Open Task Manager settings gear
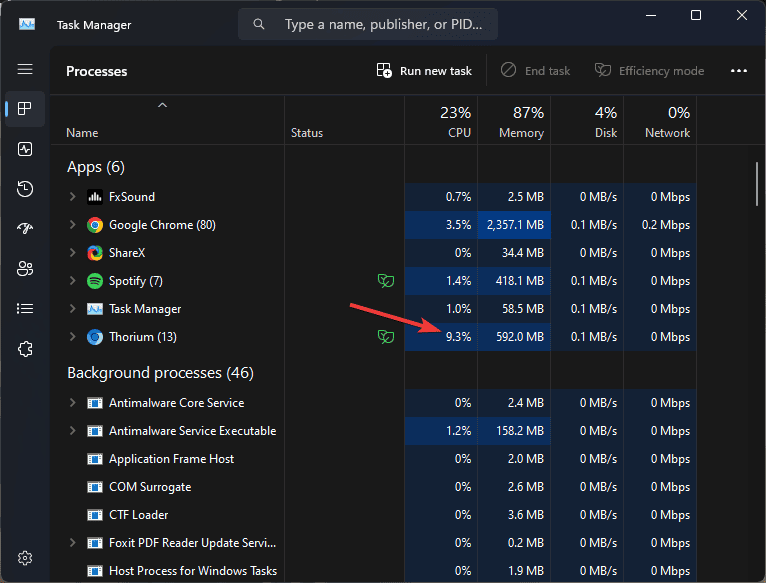The height and width of the screenshot is (583, 766). (x=25, y=558)
